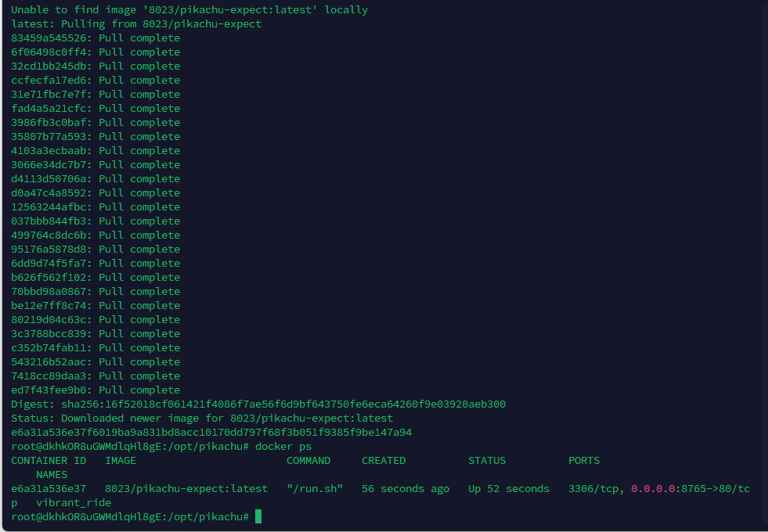Click the NAMES column header

click(52, 475)
